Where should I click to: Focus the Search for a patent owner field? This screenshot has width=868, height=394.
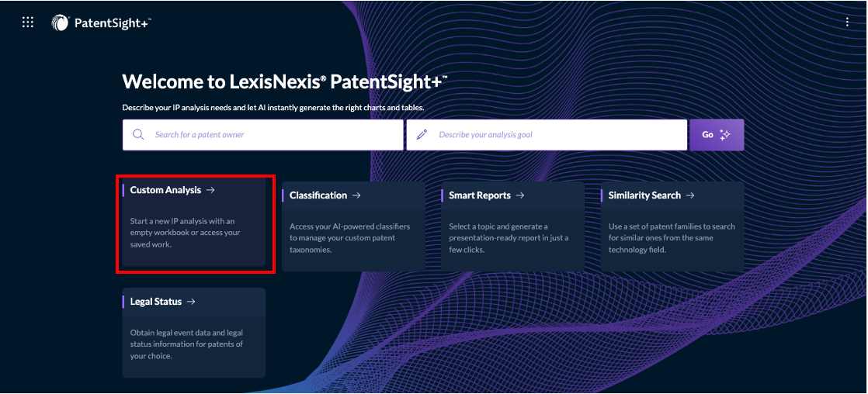[x=263, y=134]
